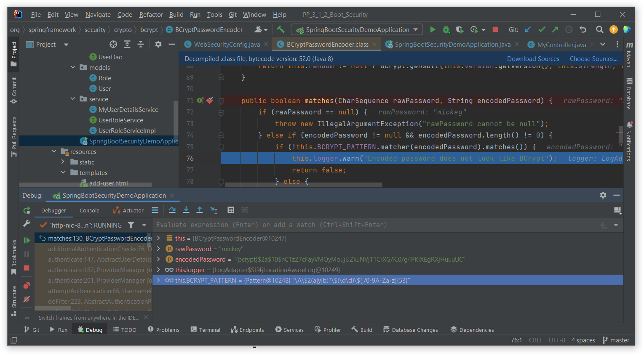Click the editor's horizontal scrollbar
Image resolution: width=644 pixels, height=355 pixels.
(303, 185)
